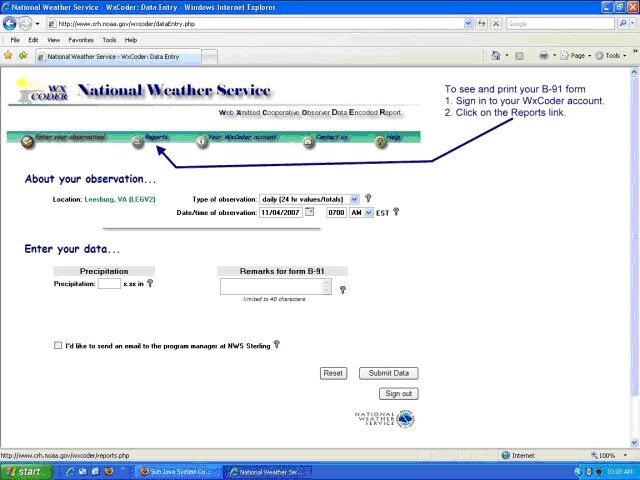
Task: Click the Contact us envelope icon
Action: coord(309,142)
